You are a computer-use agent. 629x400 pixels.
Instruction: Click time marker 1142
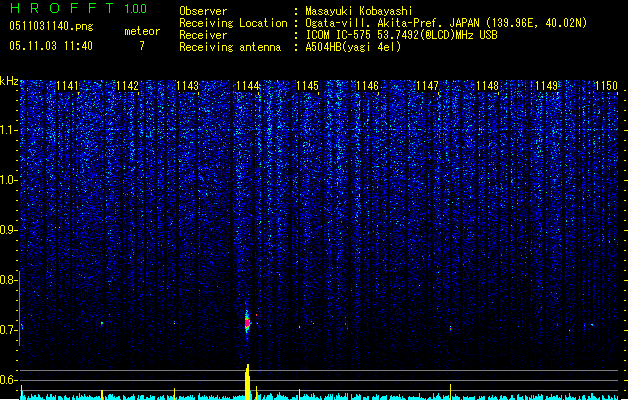pyautogui.click(x=127, y=86)
